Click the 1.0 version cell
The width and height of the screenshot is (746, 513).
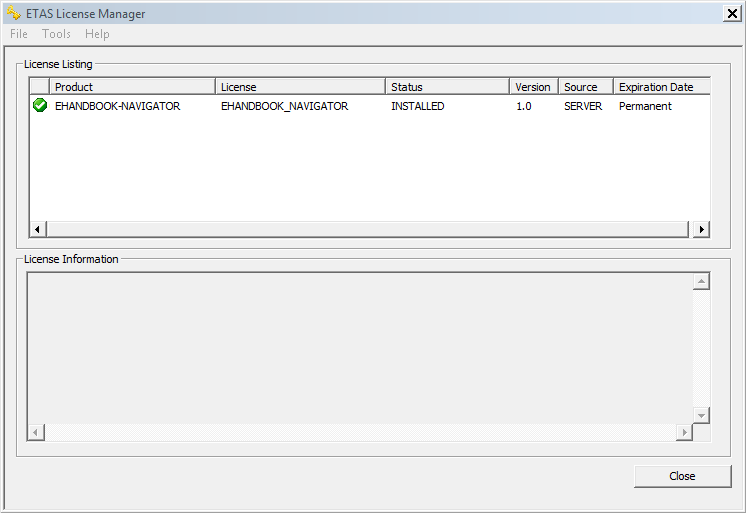pos(524,106)
